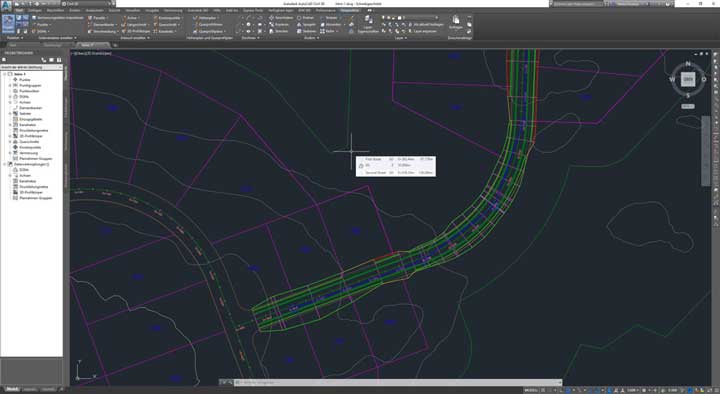720x394 pixels.
Task: Collapse the Datenverknüpfungen tree node
Action: pos(5,164)
